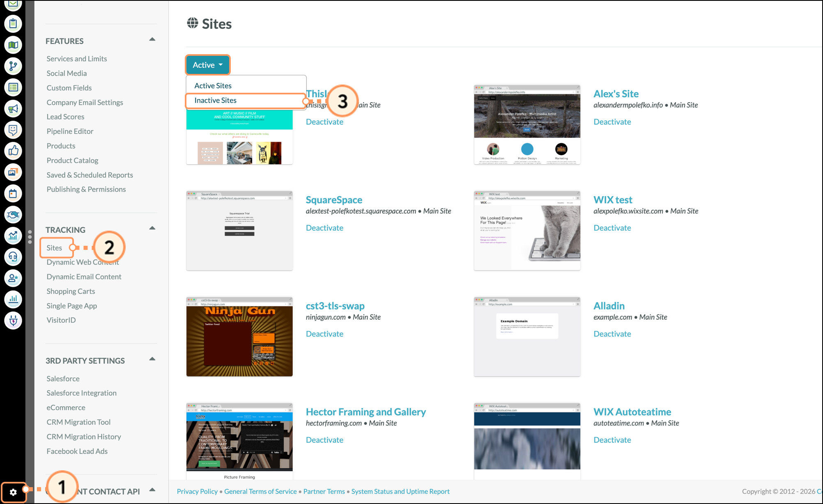The height and width of the screenshot is (504, 823).
Task: Open the bar chart reports icon
Action: [x=13, y=299]
